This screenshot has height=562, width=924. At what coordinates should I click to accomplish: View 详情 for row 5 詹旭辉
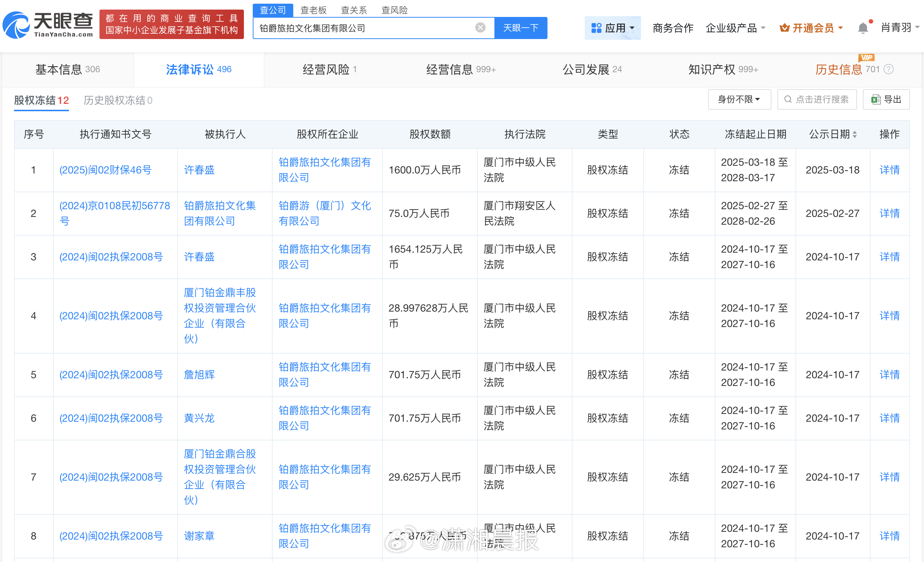[889, 375]
